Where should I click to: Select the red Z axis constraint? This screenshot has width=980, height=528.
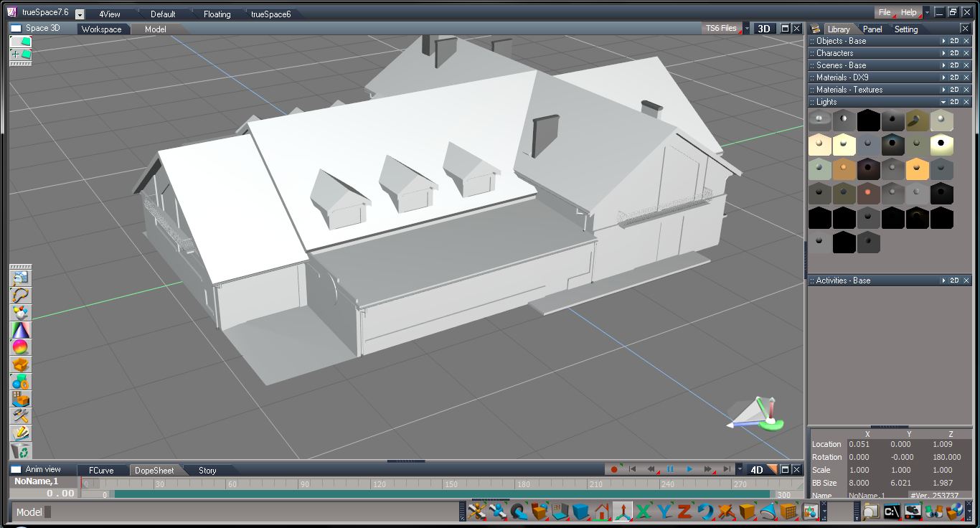[x=685, y=511]
